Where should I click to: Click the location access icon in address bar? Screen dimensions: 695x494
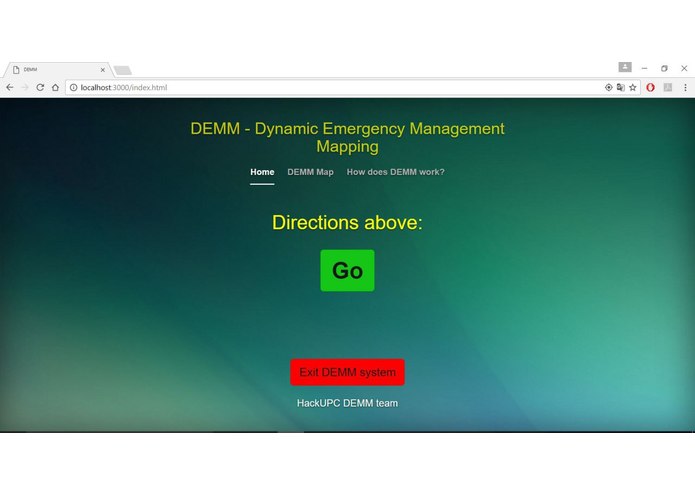click(609, 87)
